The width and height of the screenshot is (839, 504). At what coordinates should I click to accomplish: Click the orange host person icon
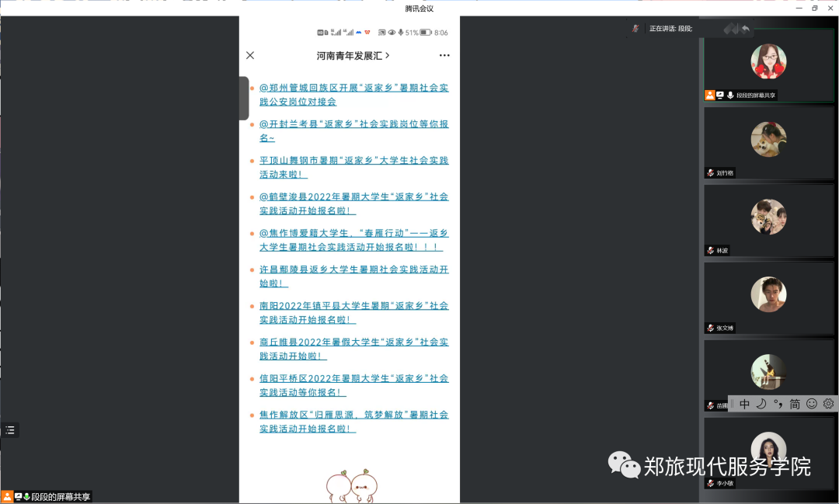point(709,95)
